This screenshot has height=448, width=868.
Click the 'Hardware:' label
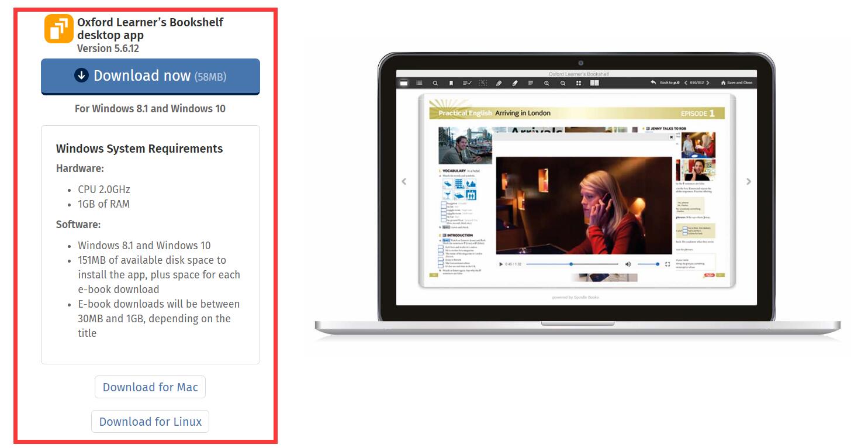pyautogui.click(x=80, y=168)
